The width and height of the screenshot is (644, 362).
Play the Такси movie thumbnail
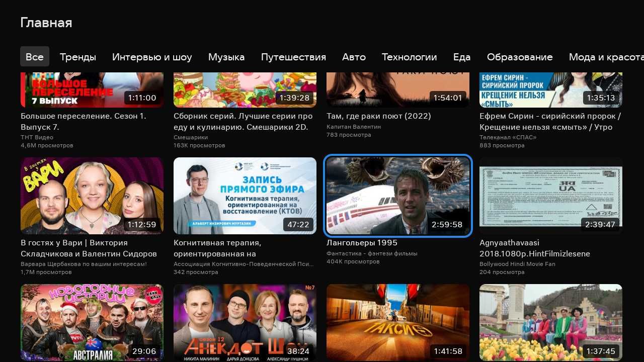398,323
